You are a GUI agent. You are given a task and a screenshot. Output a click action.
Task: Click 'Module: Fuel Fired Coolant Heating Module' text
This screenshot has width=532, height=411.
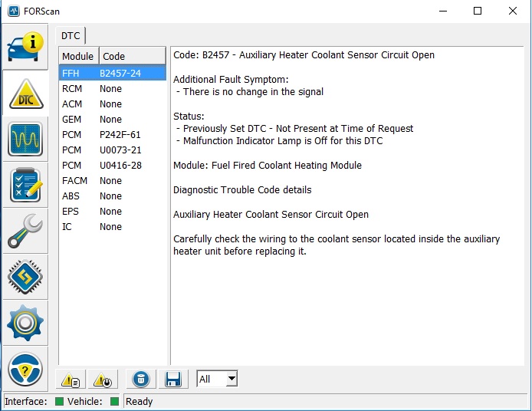(268, 166)
